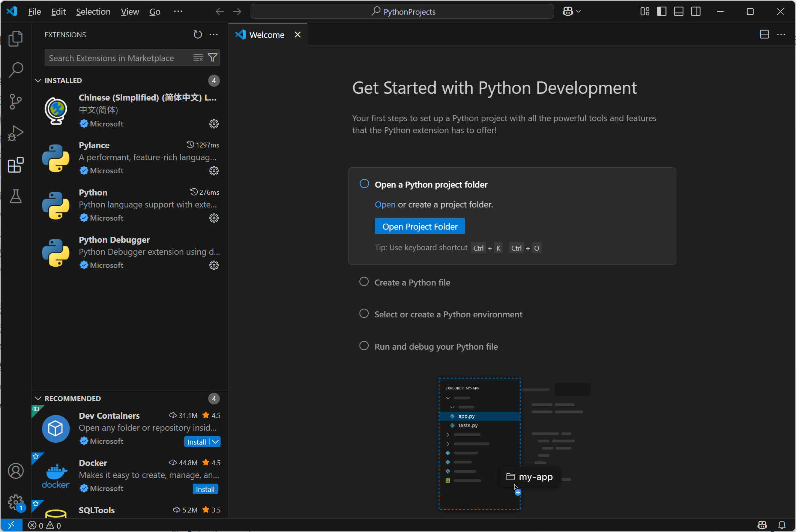Screen dimensions: 796x532
Task: Switch to the Welcome tab
Action: tap(266, 35)
